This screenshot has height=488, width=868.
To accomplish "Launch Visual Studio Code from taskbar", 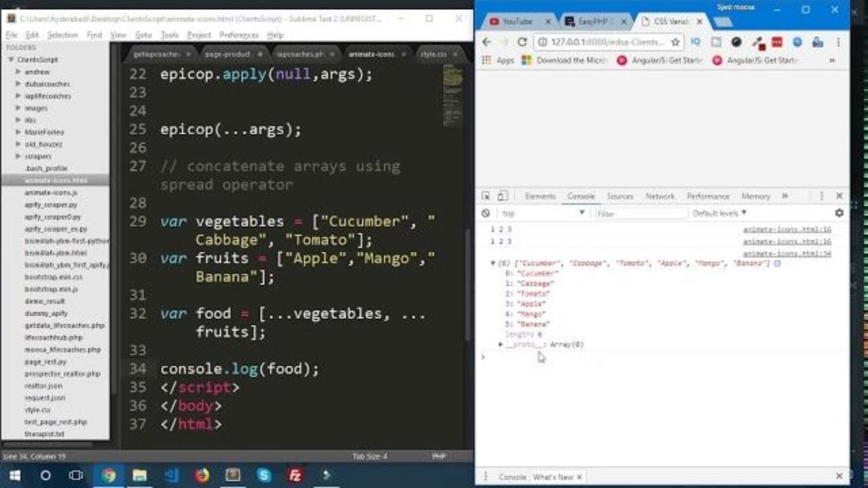I will 171,475.
